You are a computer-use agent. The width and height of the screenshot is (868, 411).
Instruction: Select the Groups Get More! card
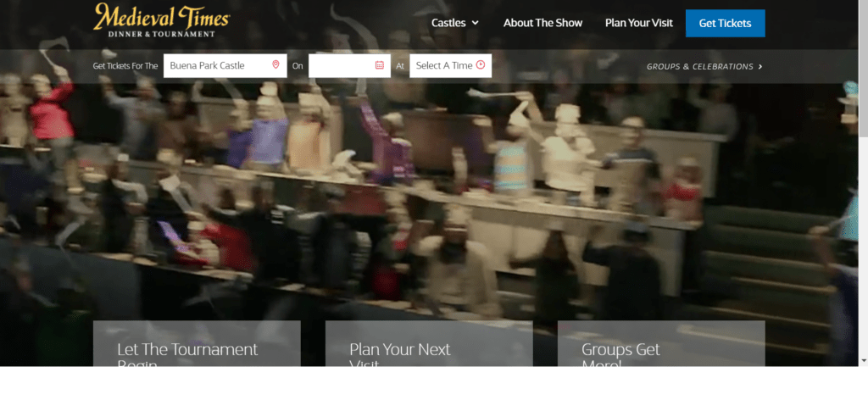point(661,348)
